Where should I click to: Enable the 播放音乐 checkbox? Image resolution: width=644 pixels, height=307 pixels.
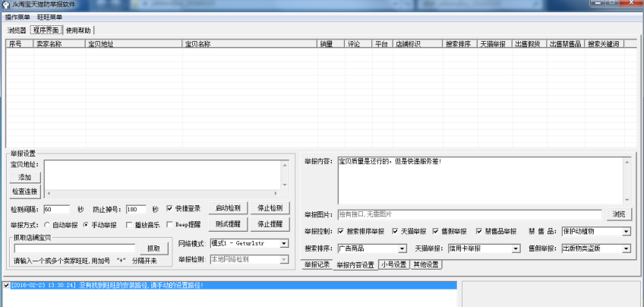(128, 225)
